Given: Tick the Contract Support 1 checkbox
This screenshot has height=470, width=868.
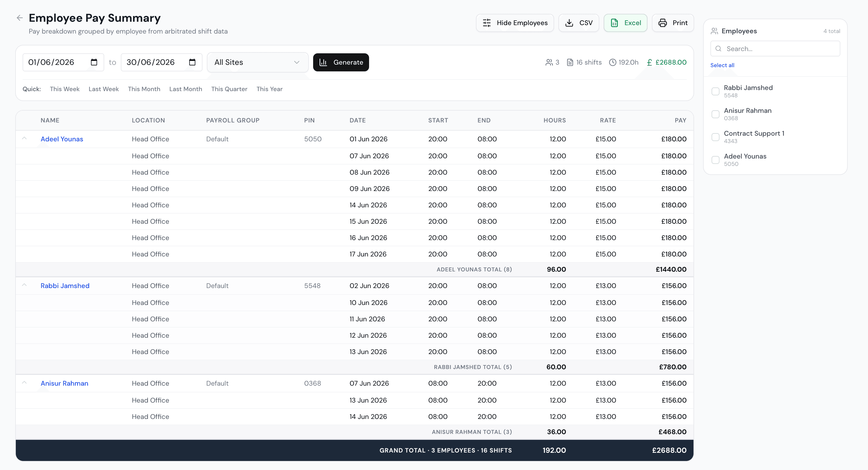Looking at the screenshot, I should point(715,137).
